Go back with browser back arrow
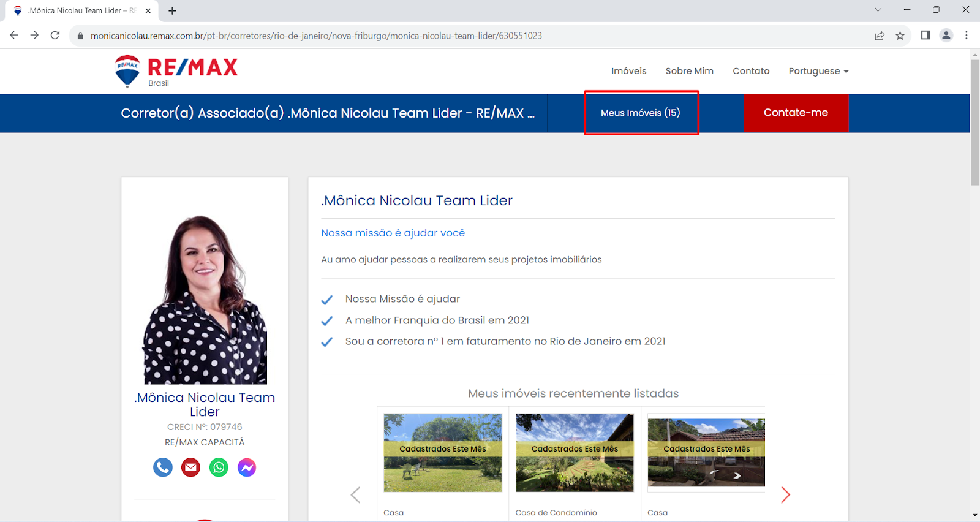Image resolution: width=980 pixels, height=522 pixels. coord(14,36)
